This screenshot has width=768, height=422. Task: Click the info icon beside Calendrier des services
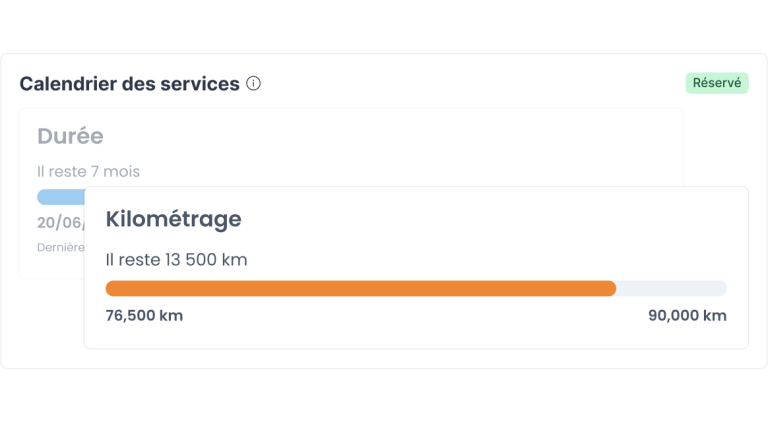tap(253, 83)
